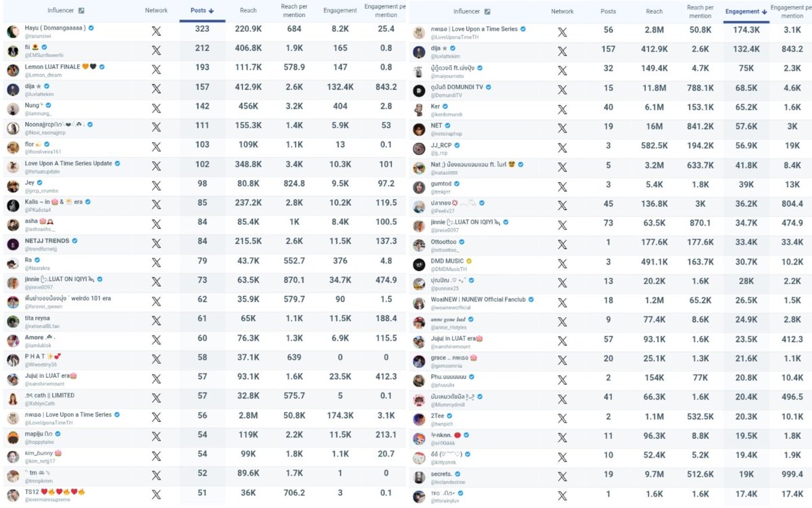The width and height of the screenshot is (812, 508).
Task: Click icon beside Influencer header in Posts-sorted table
Action: click(x=81, y=11)
